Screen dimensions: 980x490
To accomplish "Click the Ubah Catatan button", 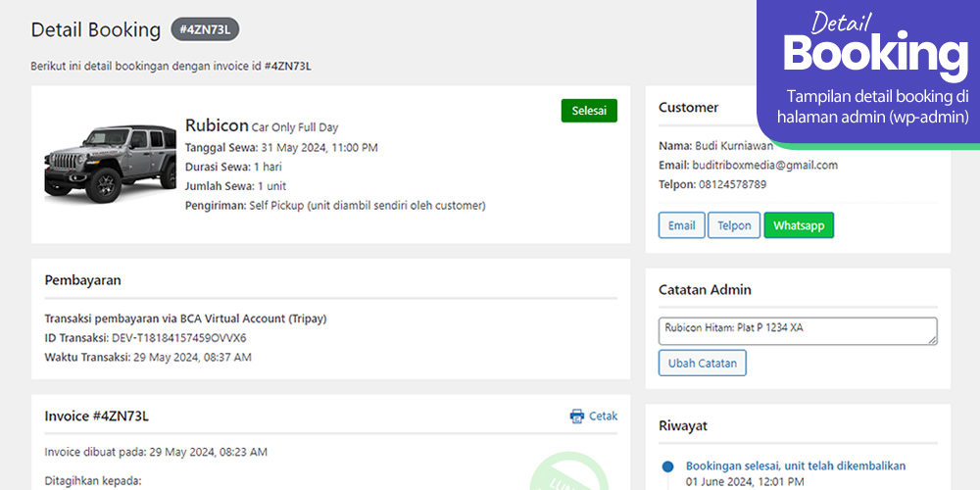I will click(703, 364).
